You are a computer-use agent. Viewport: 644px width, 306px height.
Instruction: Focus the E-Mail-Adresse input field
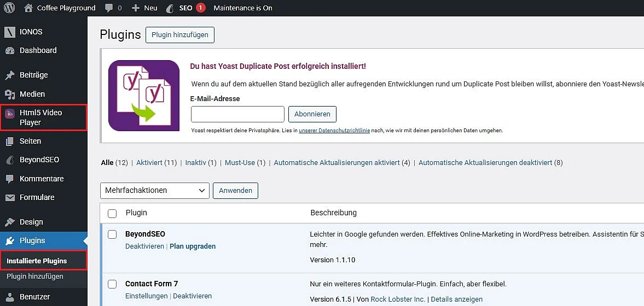(x=238, y=114)
